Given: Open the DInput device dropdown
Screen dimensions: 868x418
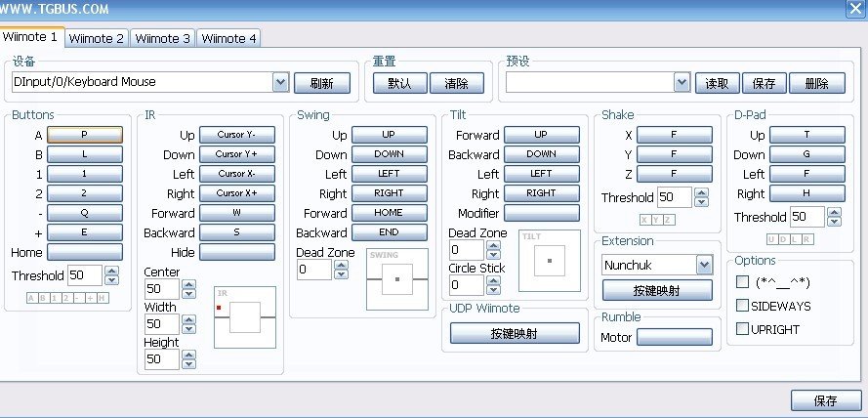Looking at the screenshot, I should 280,83.
